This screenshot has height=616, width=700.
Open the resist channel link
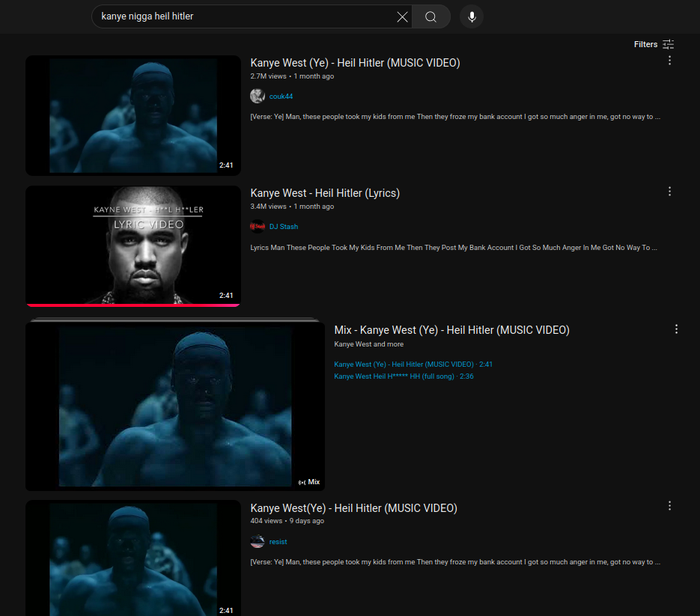coord(278,542)
